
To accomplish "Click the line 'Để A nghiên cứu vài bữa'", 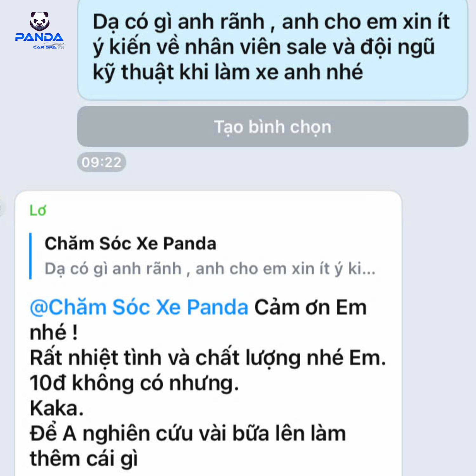I will [188, 433].
